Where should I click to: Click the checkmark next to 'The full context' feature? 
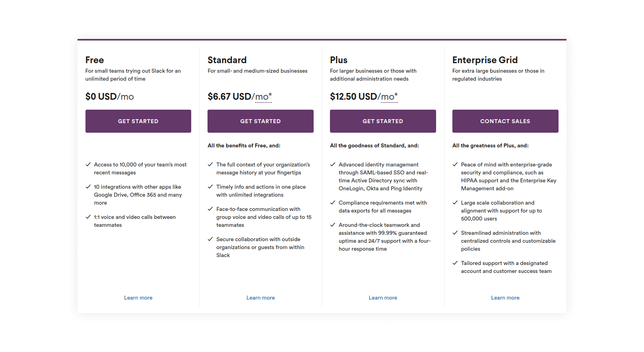click(210, 164)
